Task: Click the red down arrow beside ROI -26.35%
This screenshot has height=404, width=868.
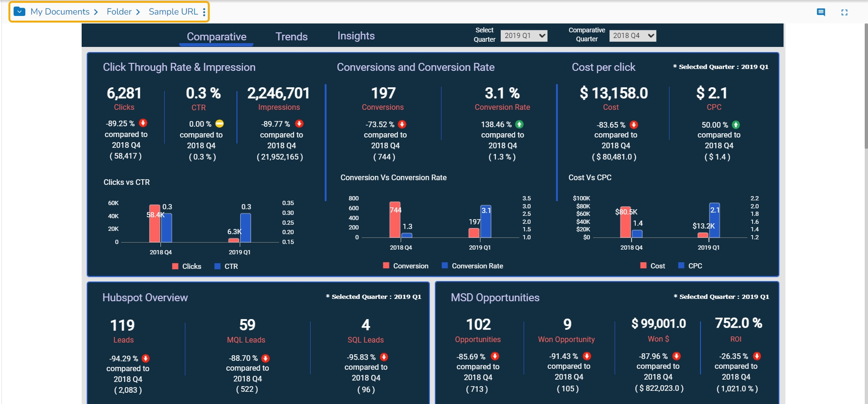Action: coord(757,356)
